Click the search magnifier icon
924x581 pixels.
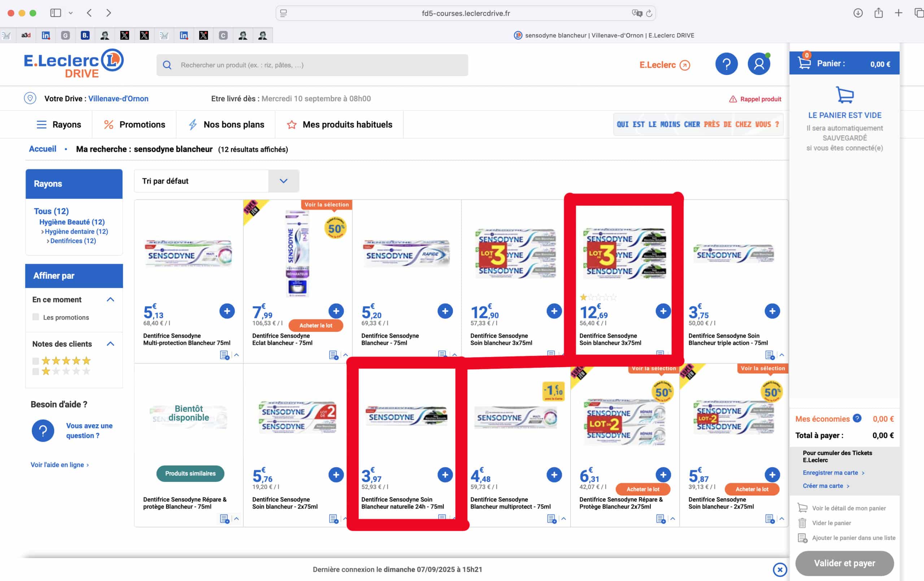click(x=167, y=65)
